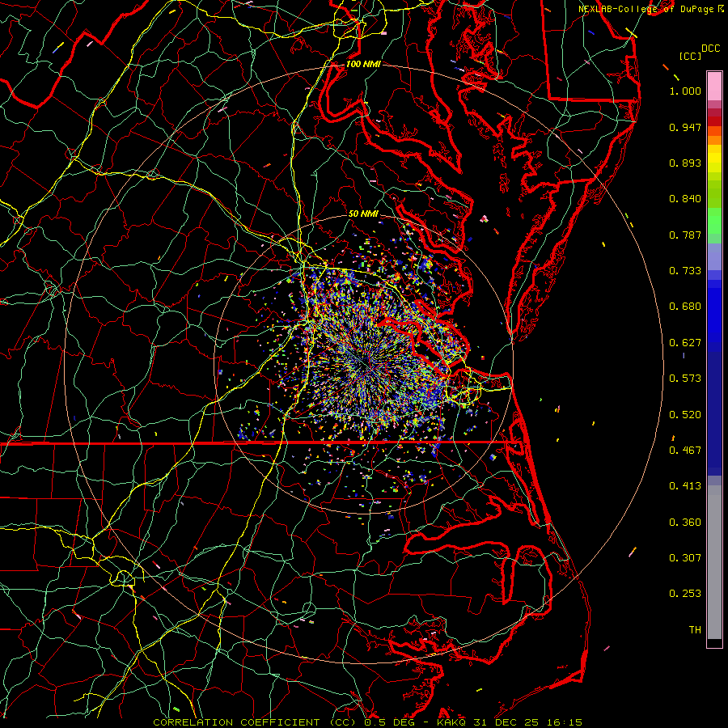This screenshot has width=728, height=728.
Task: Click the [CC] units label above the scale
Action: [690, 57]
